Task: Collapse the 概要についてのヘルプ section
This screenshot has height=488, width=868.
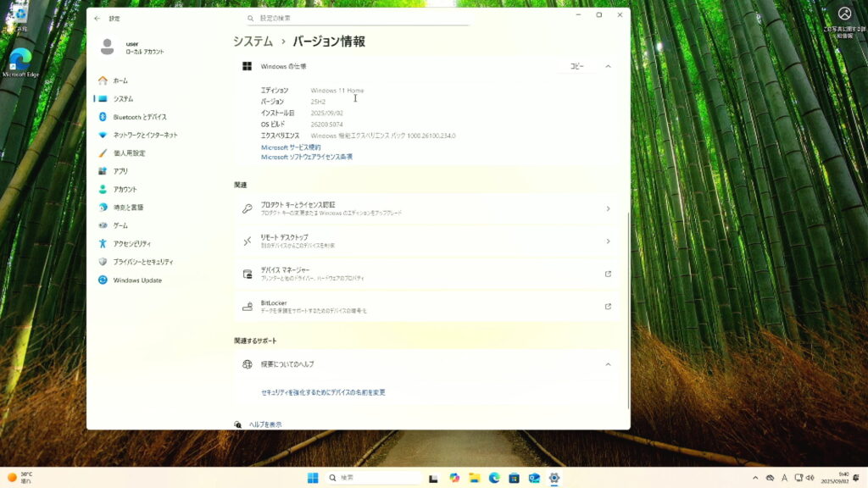Action: pyautogui.click(x=608, y=364)
